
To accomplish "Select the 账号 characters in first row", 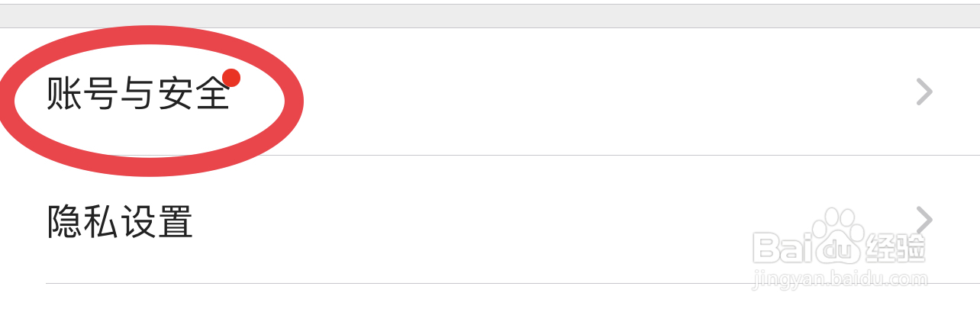I will click(x=82, y=95).
